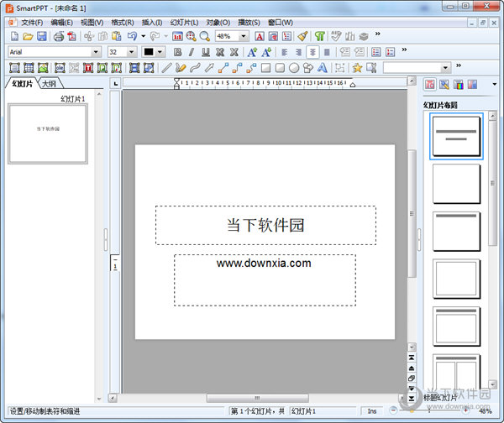
Task: Open the 格式(R) menu
Action: [123, 23]
